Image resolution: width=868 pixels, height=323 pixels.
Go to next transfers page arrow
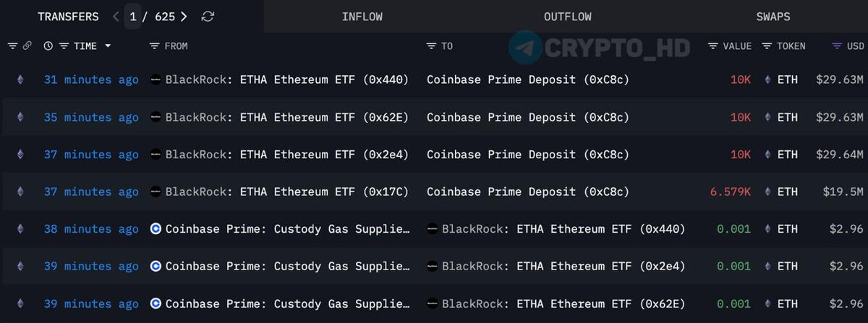pos(184,16)
